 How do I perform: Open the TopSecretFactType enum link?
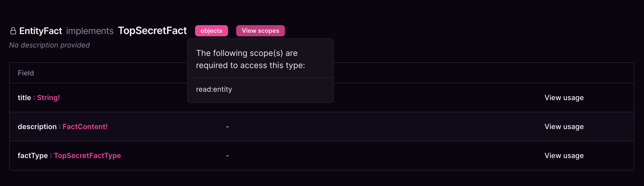point(87,156)
